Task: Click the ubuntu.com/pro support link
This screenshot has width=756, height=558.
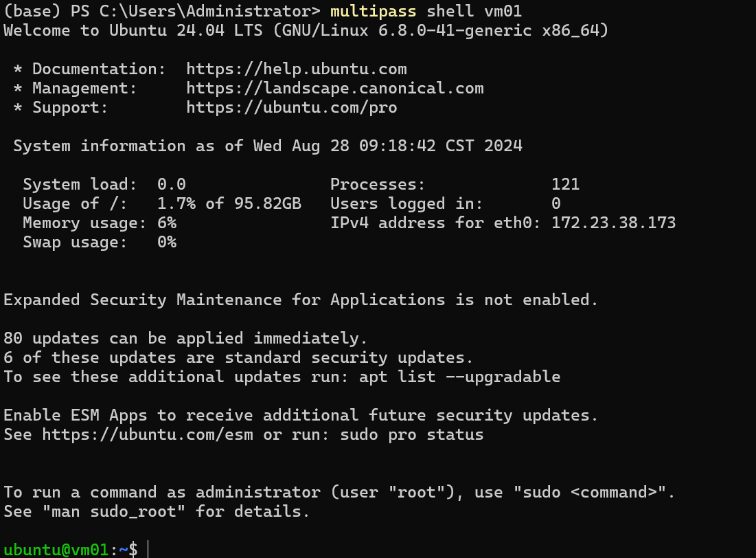Action: (x=291, y=108)
